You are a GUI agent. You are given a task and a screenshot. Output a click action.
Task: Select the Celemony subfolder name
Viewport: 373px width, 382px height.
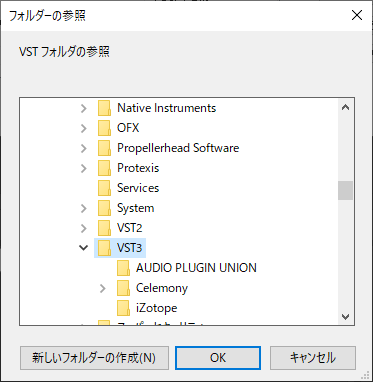(x=162, y=288)
